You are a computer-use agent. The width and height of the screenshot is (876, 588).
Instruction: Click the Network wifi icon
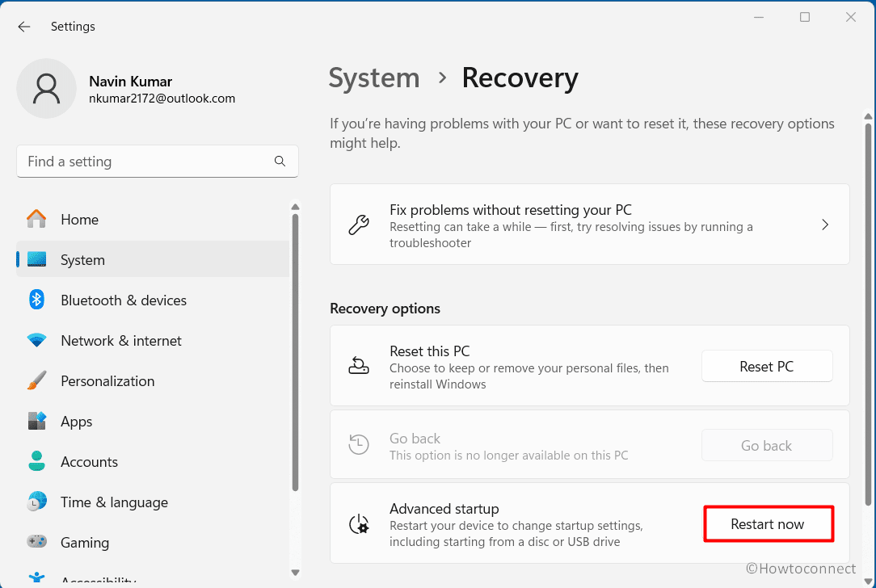(37, 340)
